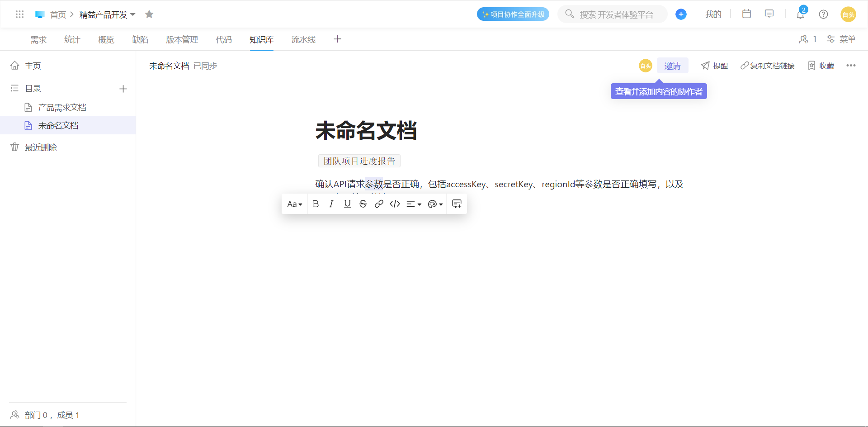The height and width of the screenshot is (427, 868).
Task: Toggle italic formatting
Action: 331,204
